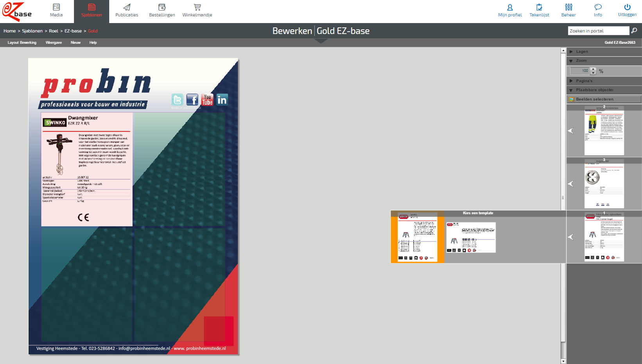The height and width of the screenshot is (364, 642).
Task: Collapse the Zoom panel
Action: pos(604,61)
